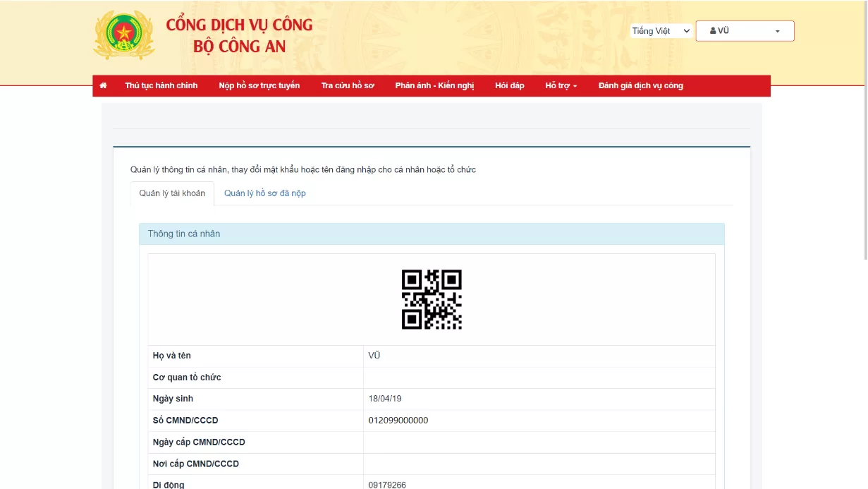This screenshot has width=868, height=489.
Task: Open the Hỏi đáp menu item
Action: pos(510,85)
